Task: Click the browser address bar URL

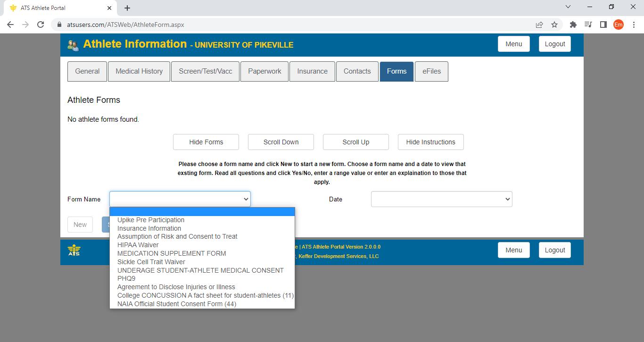Action: click(125, 25)
